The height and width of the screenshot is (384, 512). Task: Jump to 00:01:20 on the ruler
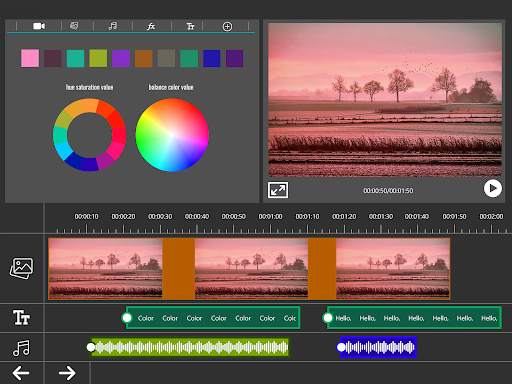pyautogui.click(x=344, y=217)
